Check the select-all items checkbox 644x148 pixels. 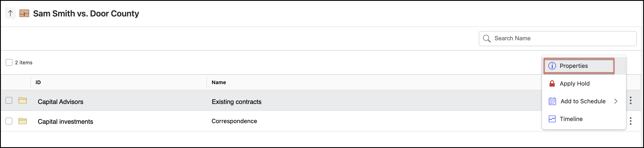click(x=9, y=62)
